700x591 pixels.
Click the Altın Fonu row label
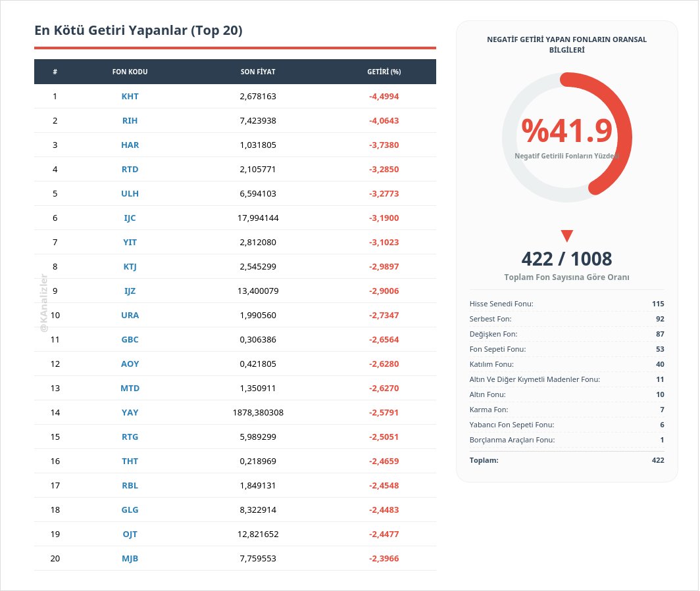(488, 394)
